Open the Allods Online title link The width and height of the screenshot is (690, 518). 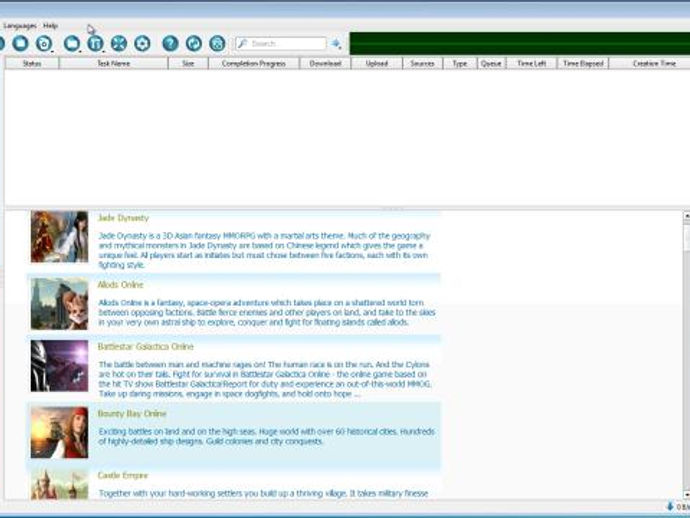click(121, 285)
